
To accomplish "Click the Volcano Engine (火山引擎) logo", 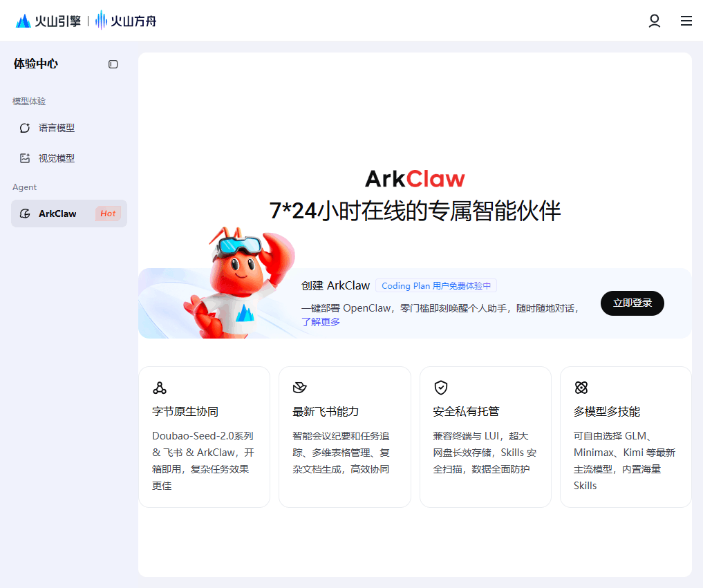I will tap(48, 21).
